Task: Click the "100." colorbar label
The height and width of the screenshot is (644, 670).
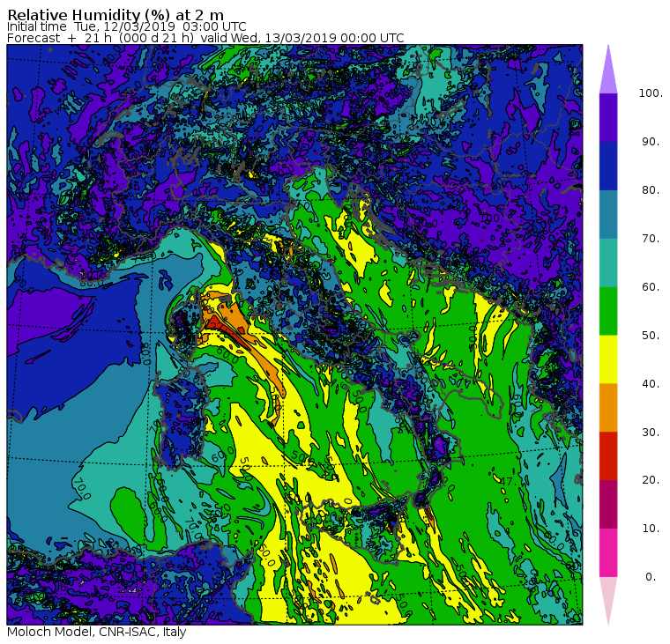Action: [x=651, y=93]
